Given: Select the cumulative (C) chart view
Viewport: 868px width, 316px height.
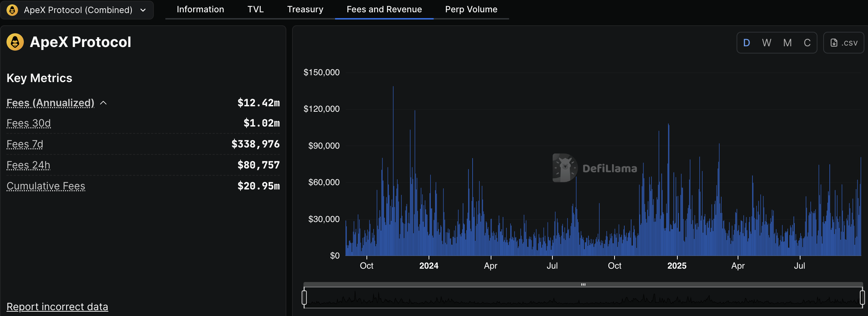Looking at the screenshot, I should (x=807, y=43).
